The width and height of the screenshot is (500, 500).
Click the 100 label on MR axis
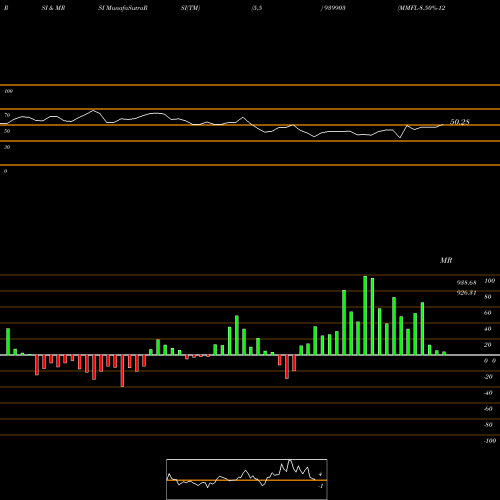click(x=489, y=281)
